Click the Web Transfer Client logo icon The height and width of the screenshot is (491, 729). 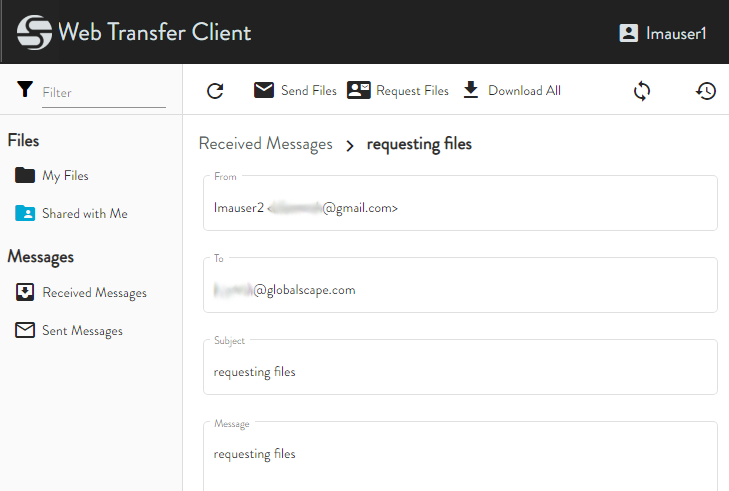[x=35, y=33]
